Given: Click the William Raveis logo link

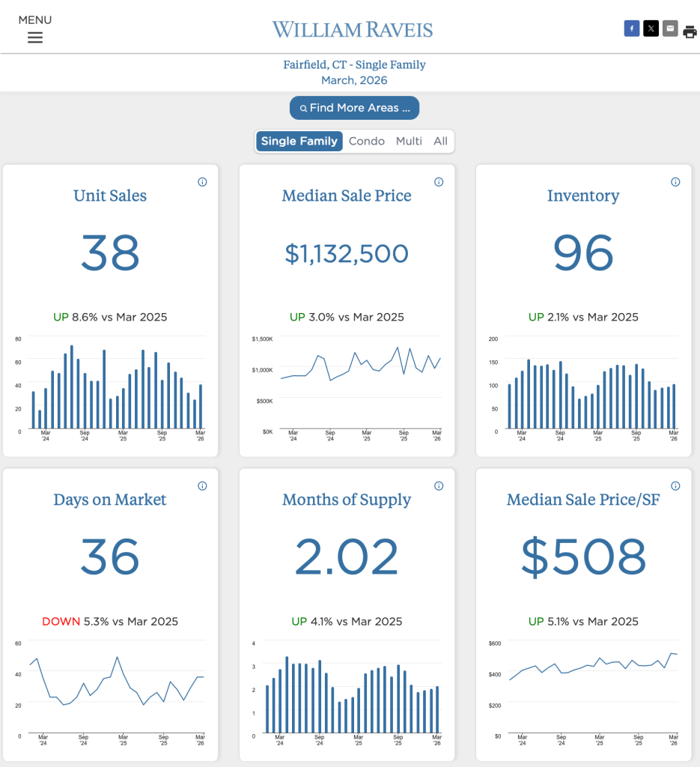Looking at the screenshot, I should pos(353,30).
